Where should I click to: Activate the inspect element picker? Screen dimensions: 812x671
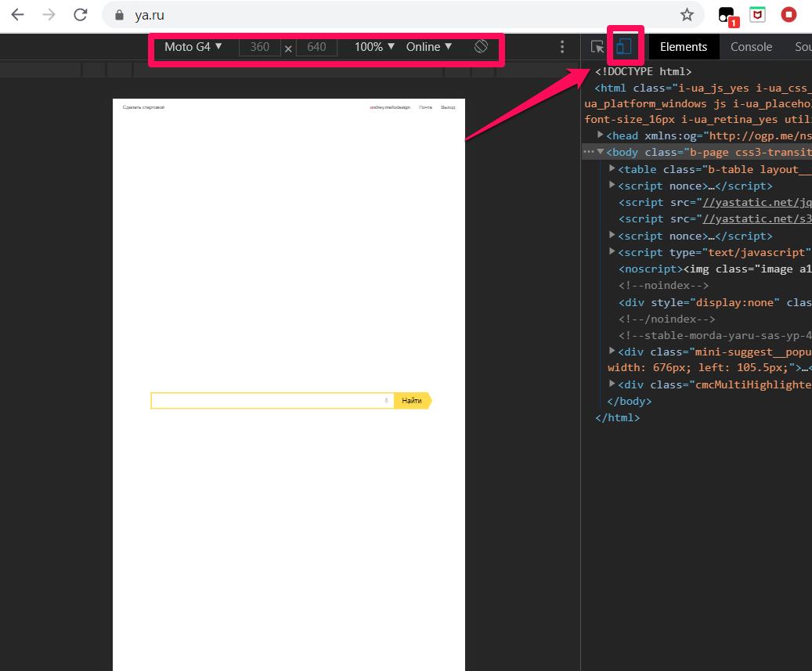tap(597, 47)
